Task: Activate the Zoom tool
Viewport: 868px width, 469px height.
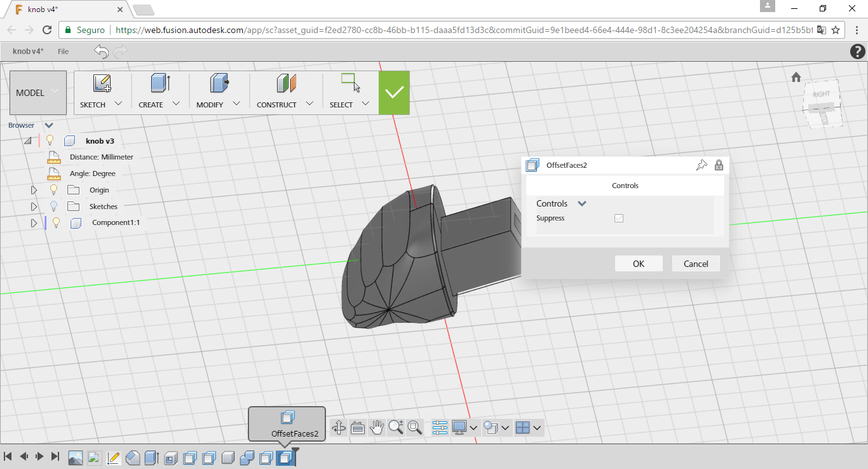Action: pyautogui.click(x=396, y=428)
